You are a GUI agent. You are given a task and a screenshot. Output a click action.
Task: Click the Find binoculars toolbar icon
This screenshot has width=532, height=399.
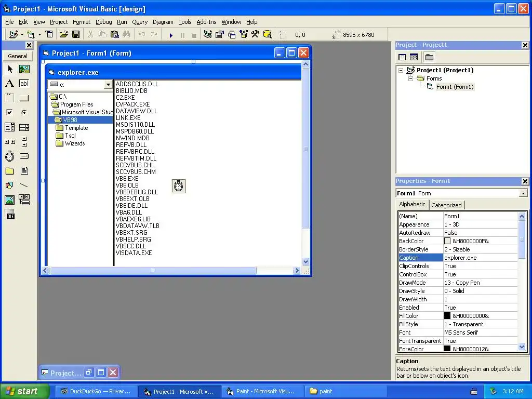point(127,34)
